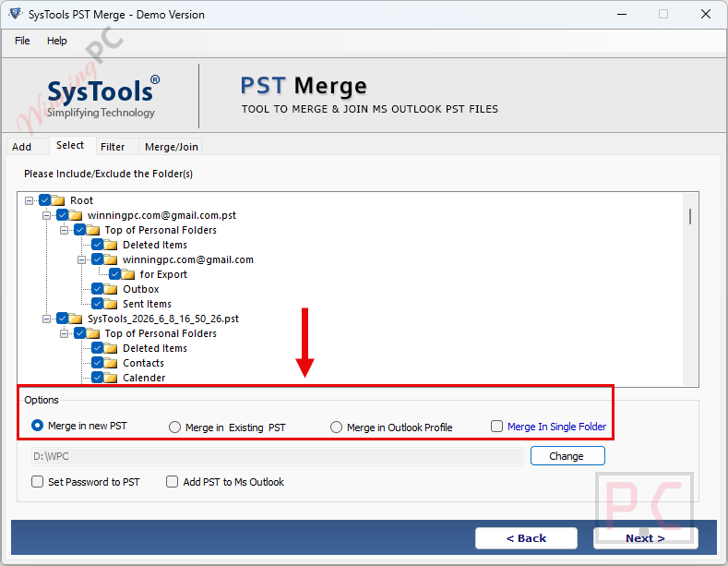This screenshot has width=728, height=566.
Task: Collapse winningpc.com@gmail.com.pst node
Action: pos(46,216)
